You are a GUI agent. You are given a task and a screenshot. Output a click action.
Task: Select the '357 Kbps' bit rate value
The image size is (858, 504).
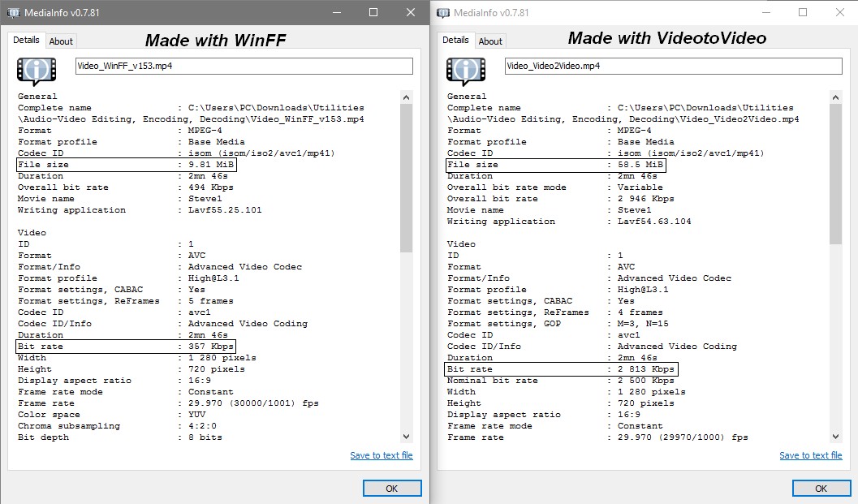click(211, 347)
